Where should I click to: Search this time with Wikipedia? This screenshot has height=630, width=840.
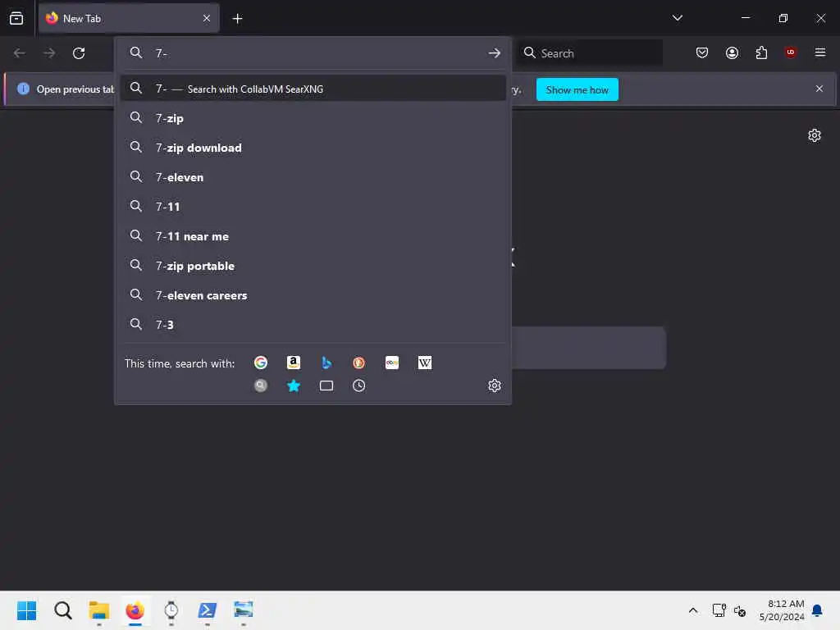(424, 363)
